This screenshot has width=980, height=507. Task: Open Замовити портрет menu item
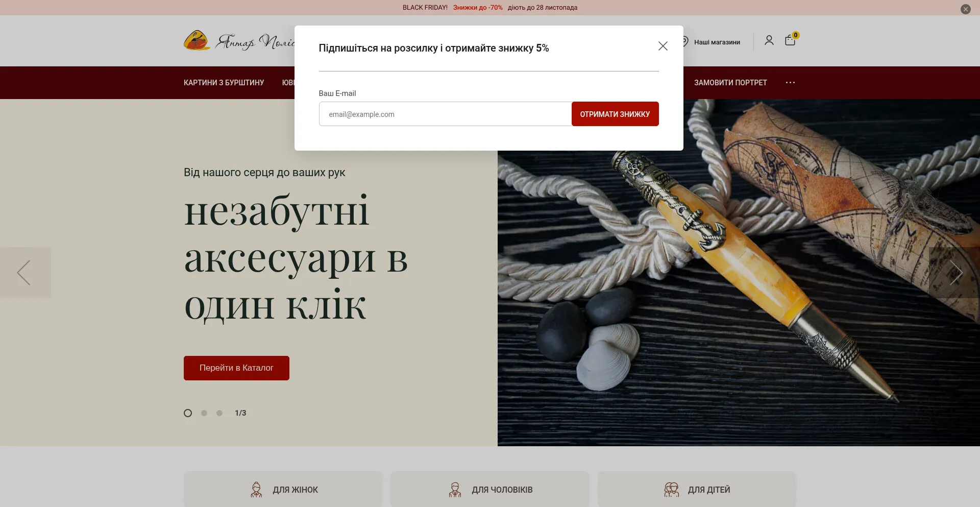[x=730, y=83]
